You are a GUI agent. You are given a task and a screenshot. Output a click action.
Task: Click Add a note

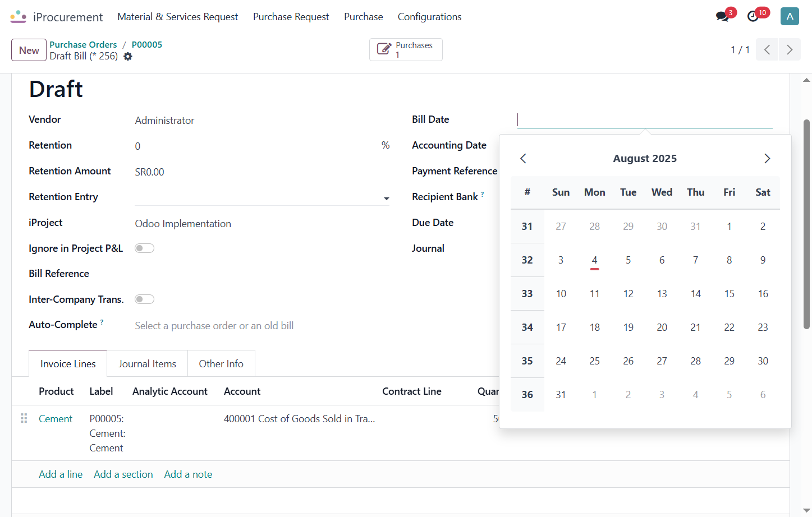coord(188,474)
